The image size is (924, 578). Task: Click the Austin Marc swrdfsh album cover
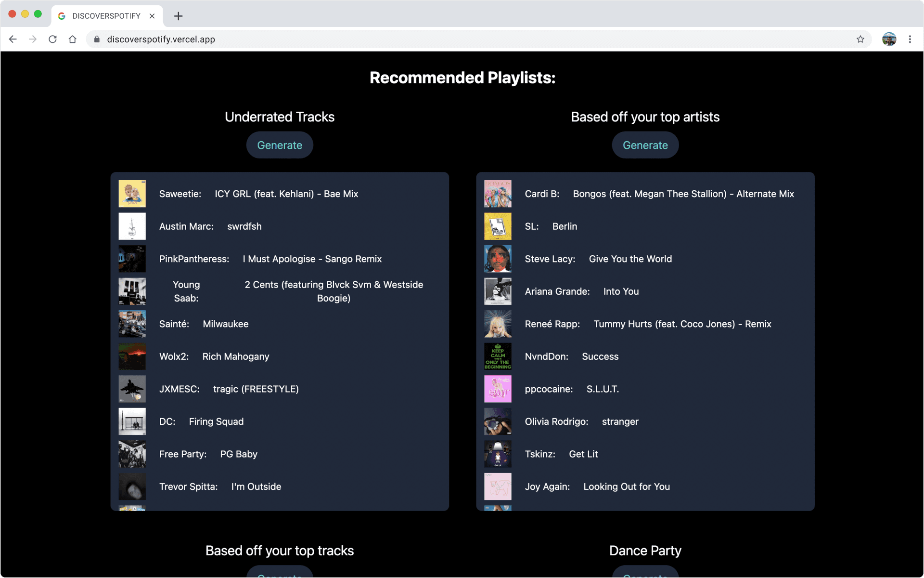coord(132,226)
